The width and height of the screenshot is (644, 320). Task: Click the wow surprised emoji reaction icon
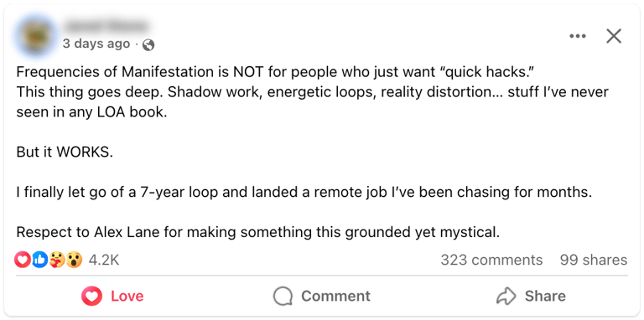[x=75, y=260]
